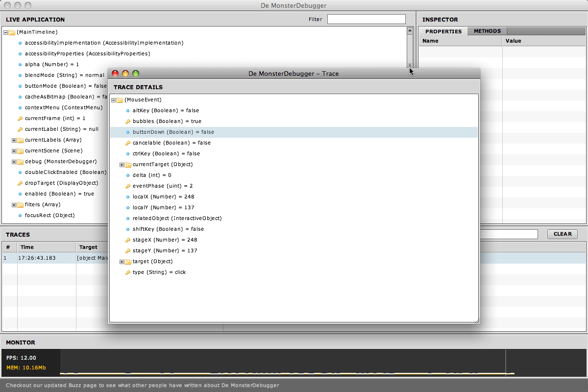Collapse the MouseEvent root node in Trace Details
588x392 pixels.
click(114, 100)
